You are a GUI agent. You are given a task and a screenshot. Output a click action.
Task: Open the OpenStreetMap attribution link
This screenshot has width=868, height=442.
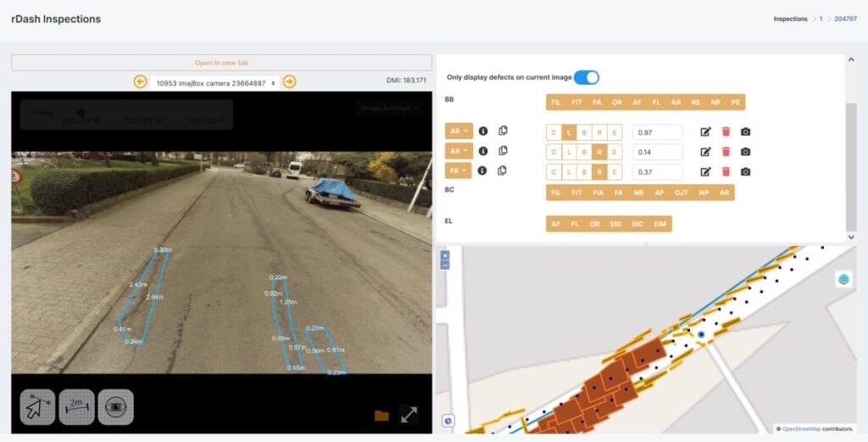[801, 428]
